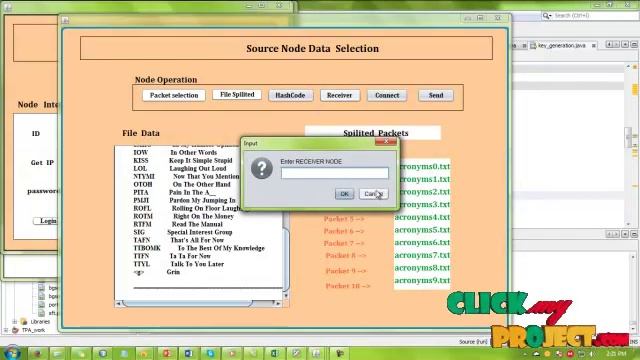Screen dimensions: 640x360
Task: Open the editor documents list dropdown
Action: [x=625, y=44]
